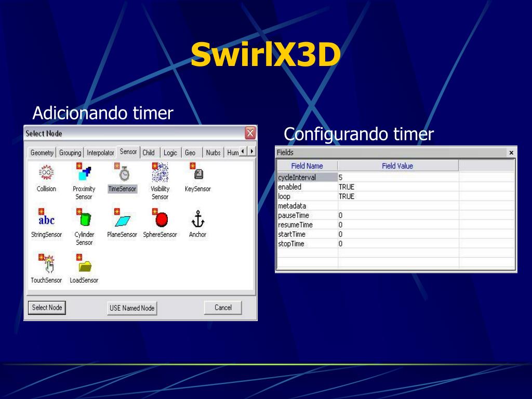Click the Field Value column header
Image resolution: width=532 pixels, height=399 pixels.
pyautogui.click(x=397, y=166)
